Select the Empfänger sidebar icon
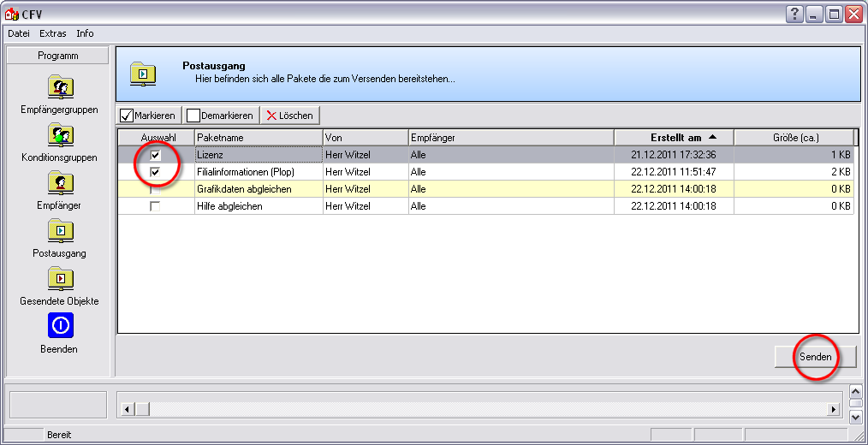This screenshot has width=868, height=445. (x=60, y=183)
